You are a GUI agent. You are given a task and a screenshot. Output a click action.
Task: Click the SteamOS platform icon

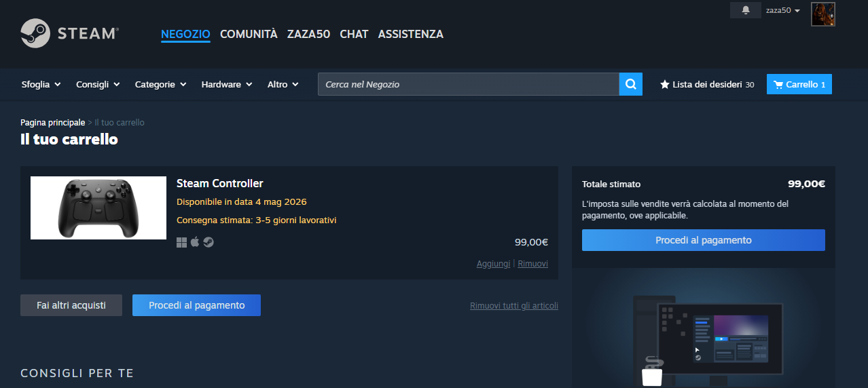click(209, 242)
